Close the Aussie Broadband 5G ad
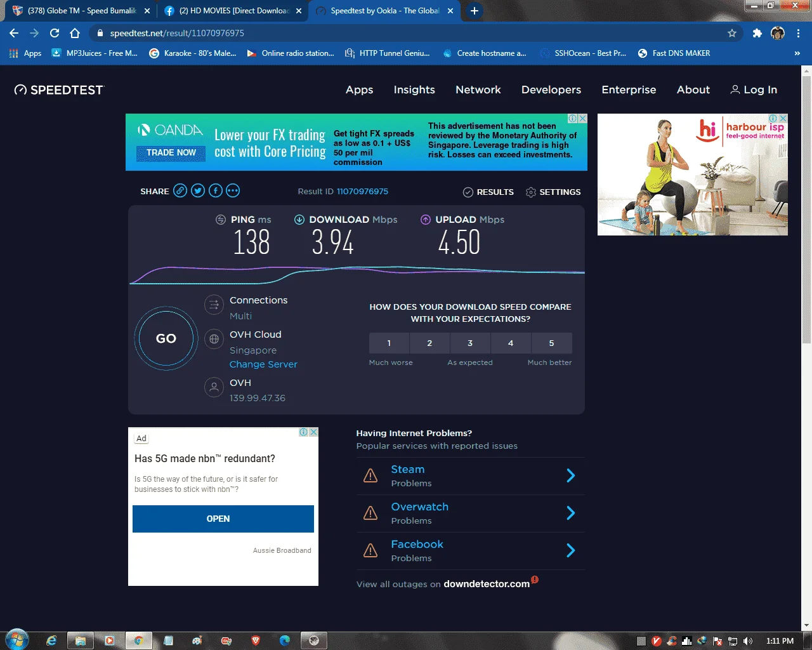This screenshot has width=812, height=650. tap(313, 432)
